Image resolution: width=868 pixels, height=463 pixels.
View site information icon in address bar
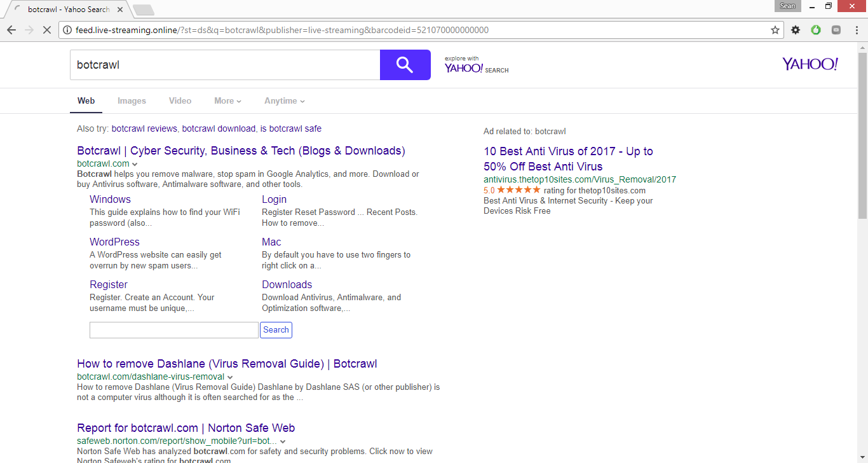pos(67,30)
